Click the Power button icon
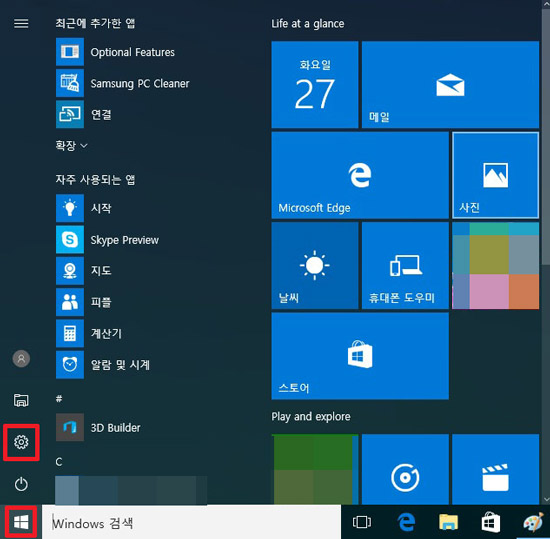The image size is (550, 539). coord(21,484)
